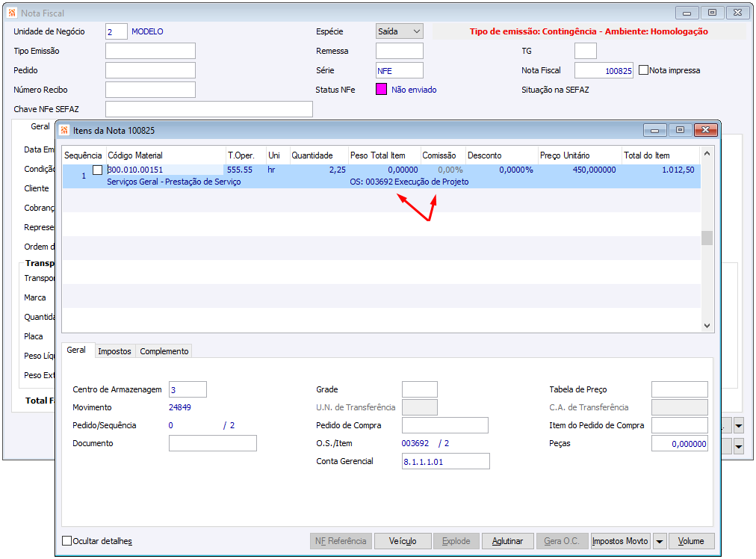Select the Chave NFe SEFAZ text field
The image size is (756, 559).
pos(208,109)
